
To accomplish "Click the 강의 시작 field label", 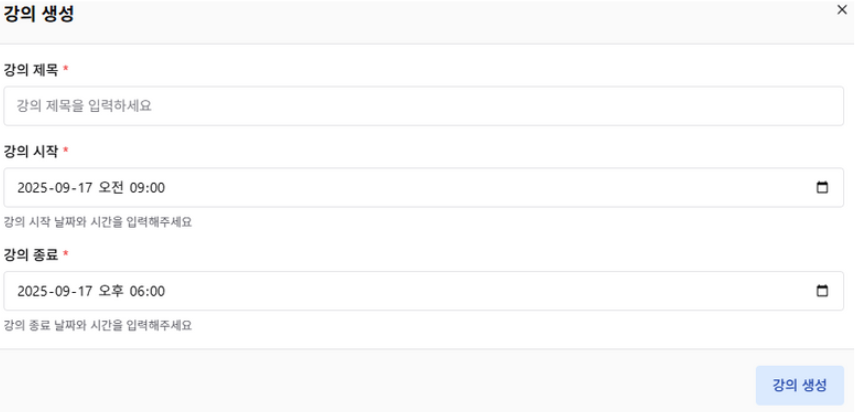I will (31, 151).
